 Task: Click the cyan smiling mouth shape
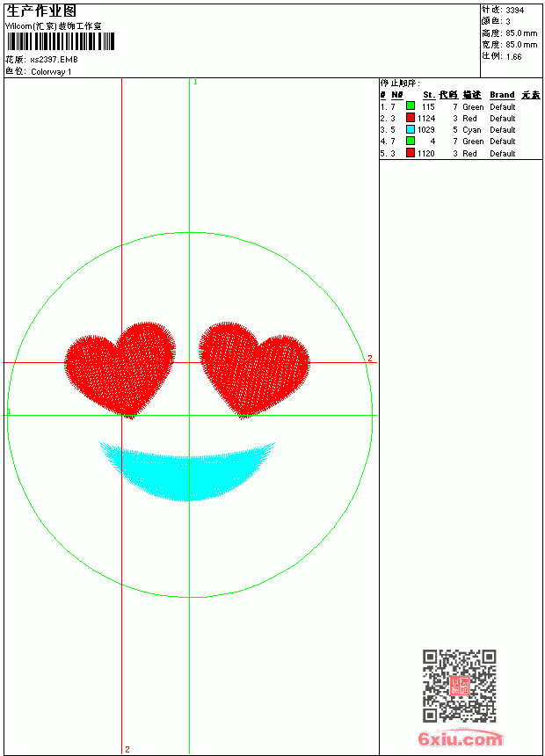(x=186, y=471)
